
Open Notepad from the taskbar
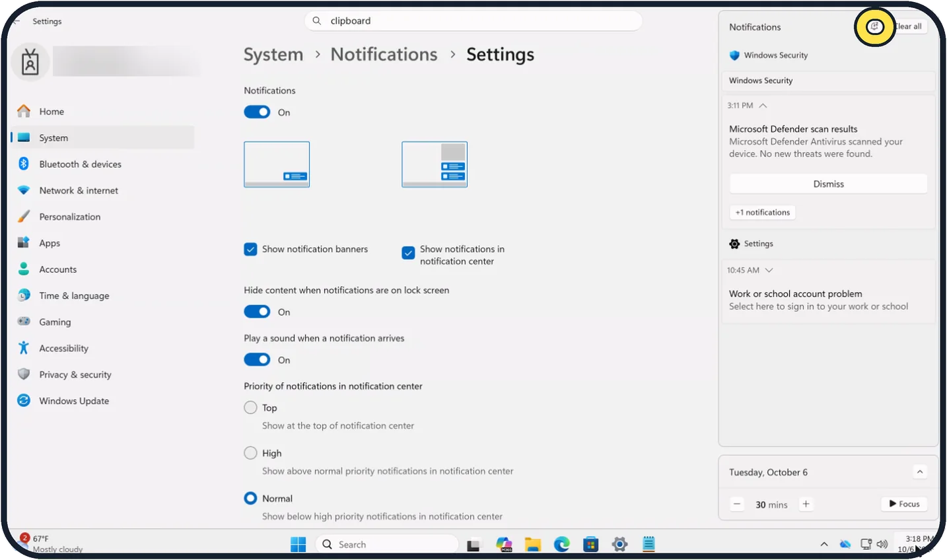(649, 545)
